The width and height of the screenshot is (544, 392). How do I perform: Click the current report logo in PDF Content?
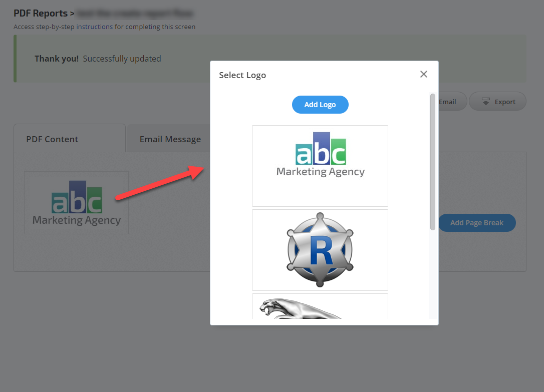click(76, 203)
